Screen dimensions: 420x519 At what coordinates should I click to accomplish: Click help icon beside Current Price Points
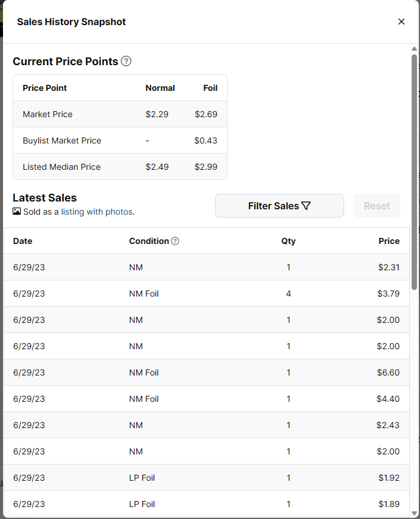pos(126,61)
